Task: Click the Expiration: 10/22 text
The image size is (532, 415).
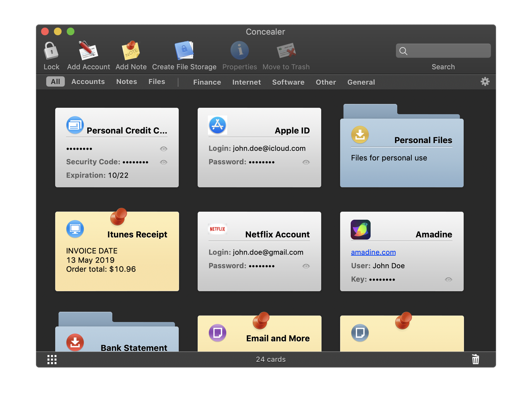Action: [97, 175]
